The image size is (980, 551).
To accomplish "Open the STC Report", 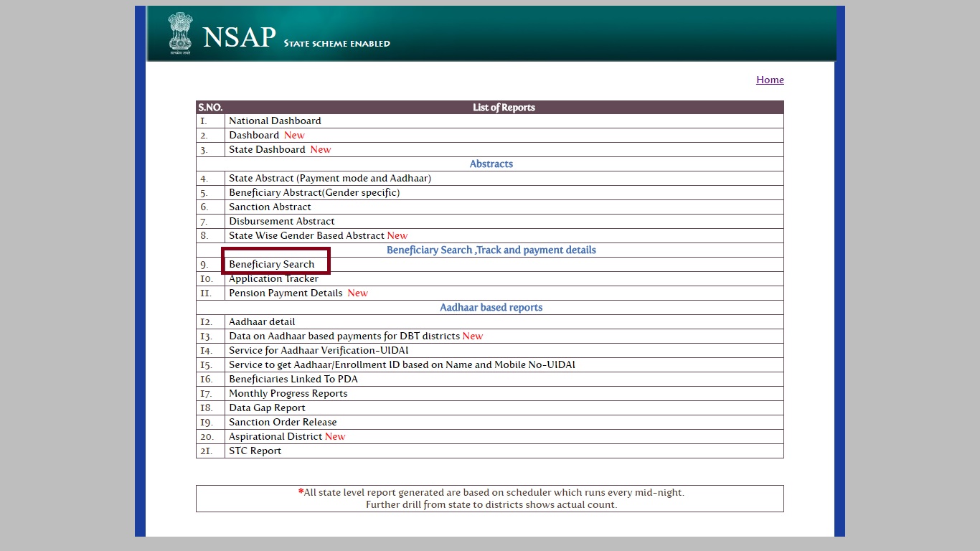I will pos(255,451).
